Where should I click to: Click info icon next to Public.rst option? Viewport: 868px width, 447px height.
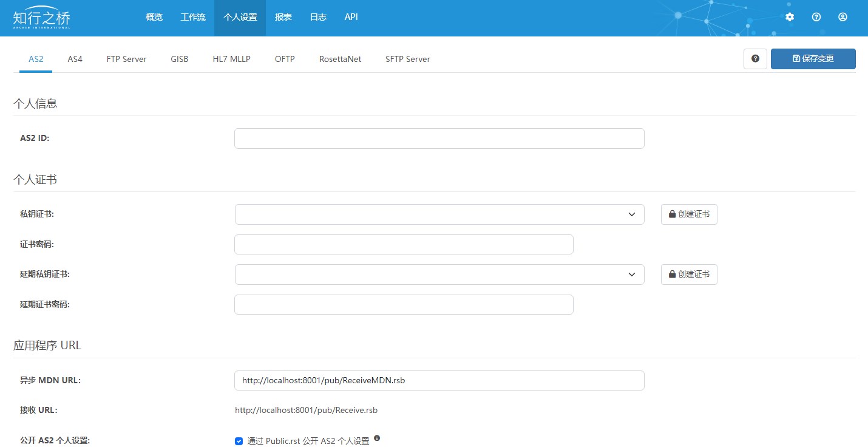pyautogui.click(x=377, y=438)
